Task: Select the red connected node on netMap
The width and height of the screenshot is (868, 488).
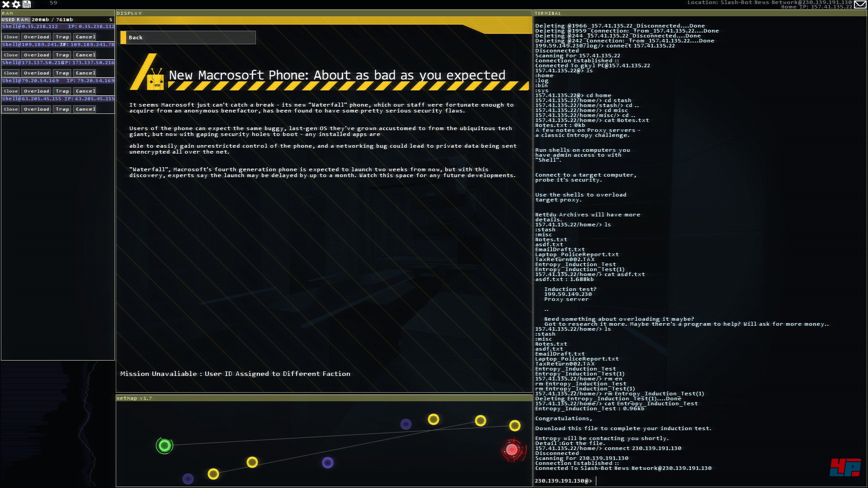Action: point(512,450)
